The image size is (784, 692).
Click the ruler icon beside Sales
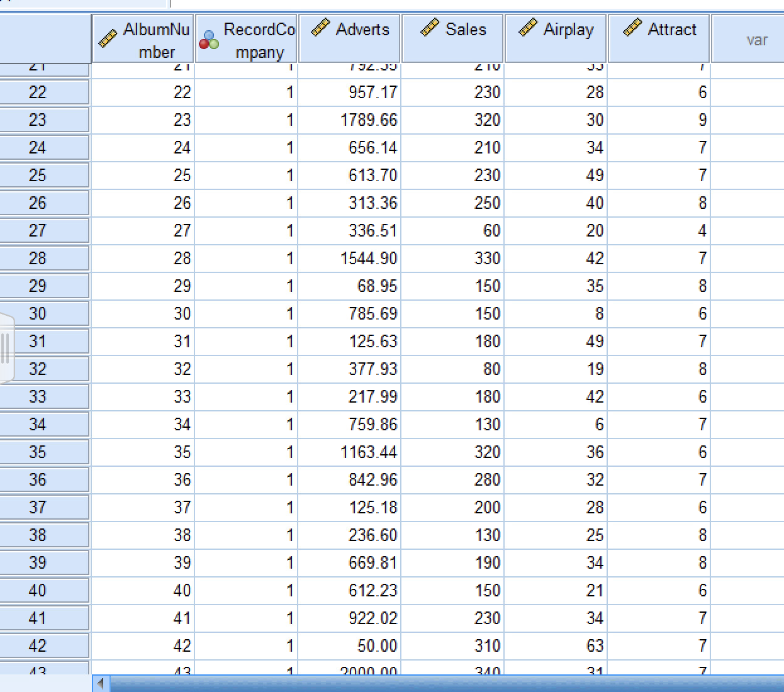coord(429,28)
